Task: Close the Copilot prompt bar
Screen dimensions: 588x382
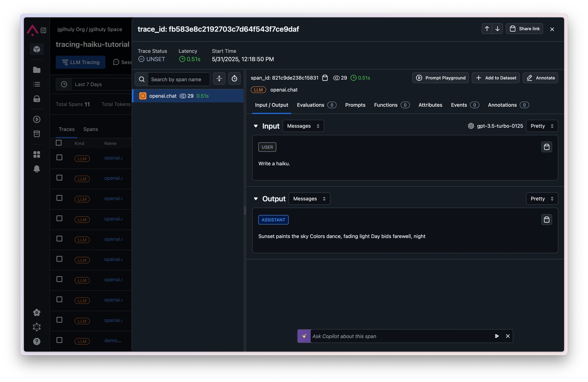Action: point(508,336)
